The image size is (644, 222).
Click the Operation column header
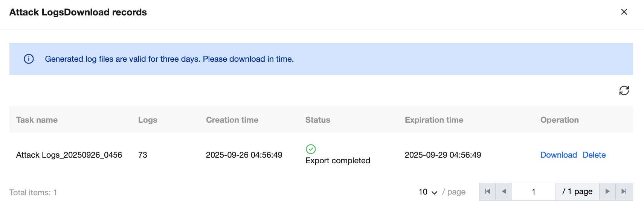click(x=560, y=120)
